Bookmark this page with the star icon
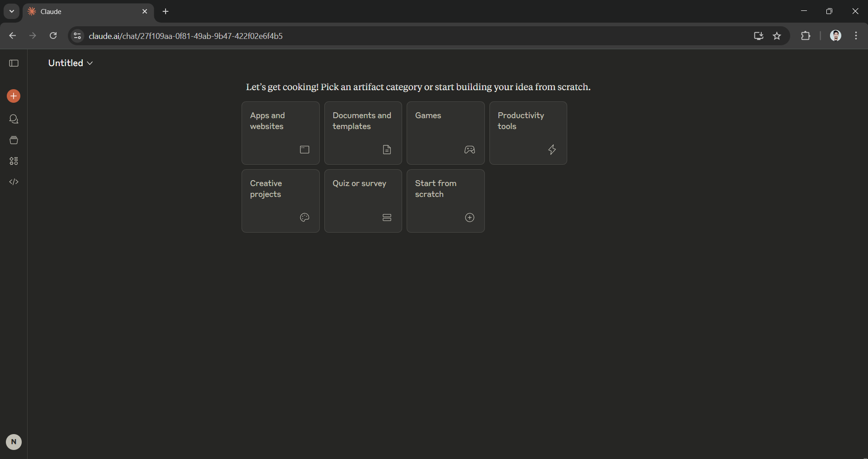Image resolution: width=868 pixels, height=459 pixels. (777, 36)
